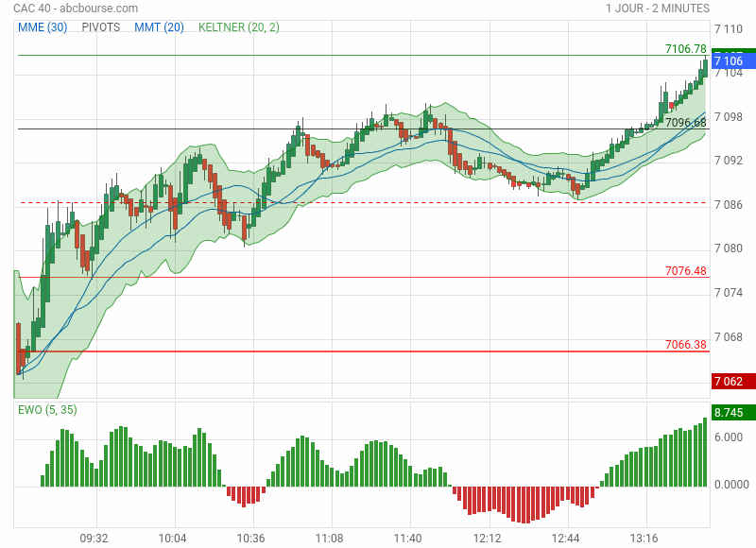Image resolution: width=756 pixels, height=548 pixels.
Task: Select the PIVOTS indicator label
Action: point(101,27)
